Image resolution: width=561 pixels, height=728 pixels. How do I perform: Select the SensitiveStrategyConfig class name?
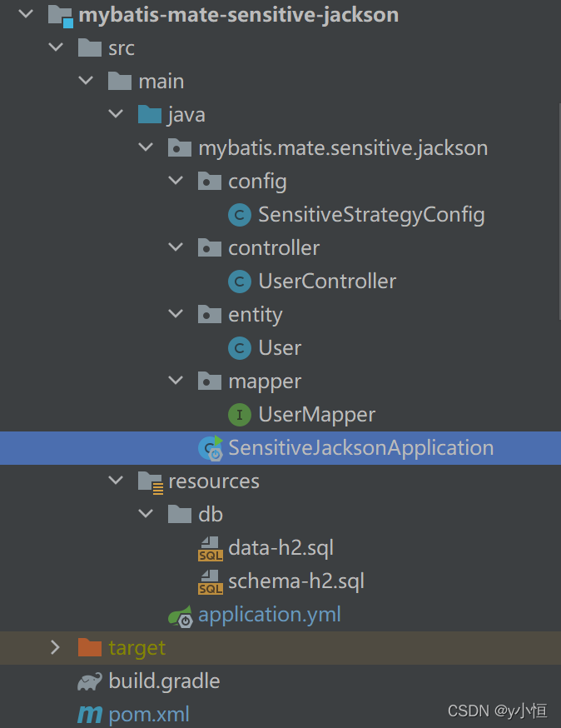(371, 215)
